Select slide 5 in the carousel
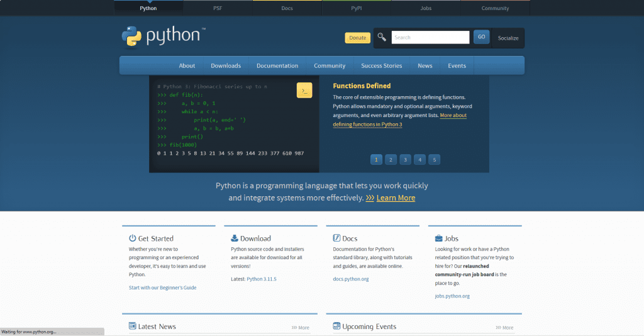This screenshot has width=644, height=336. 434,159
